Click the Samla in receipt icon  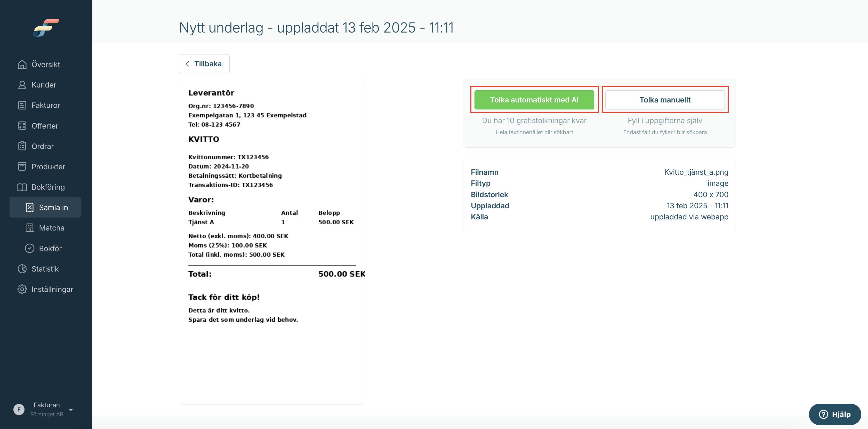click(x=30, y=208)
